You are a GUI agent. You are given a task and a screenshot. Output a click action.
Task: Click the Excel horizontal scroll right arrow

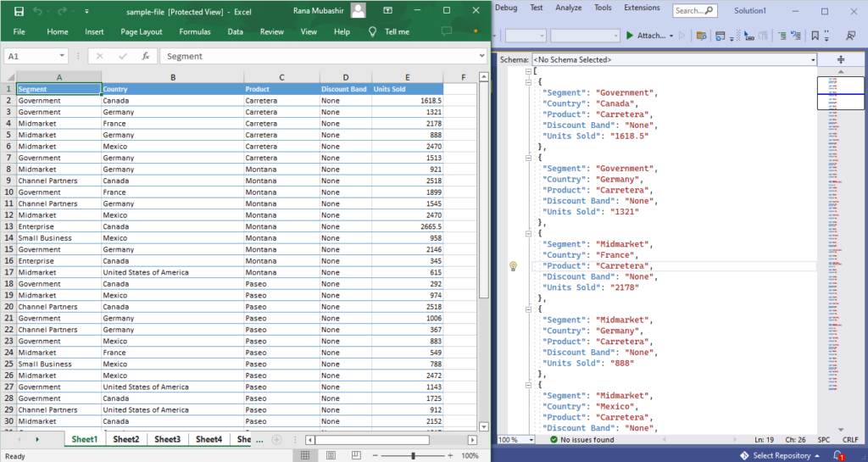pyautogui.click(x=472, y=440)
